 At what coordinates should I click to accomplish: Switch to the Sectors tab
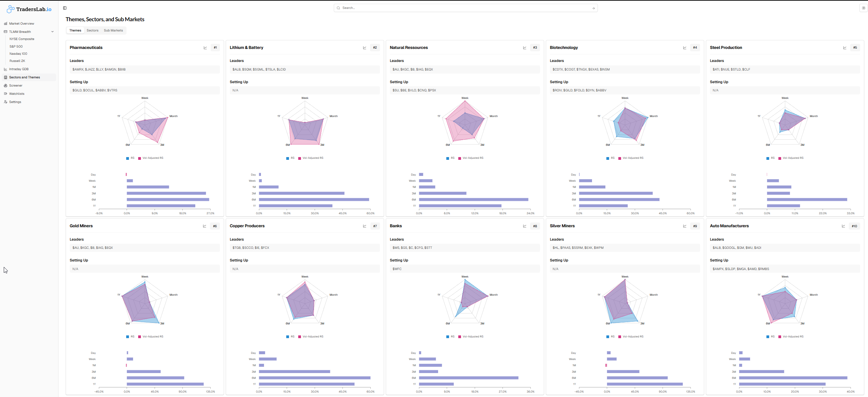92,30
